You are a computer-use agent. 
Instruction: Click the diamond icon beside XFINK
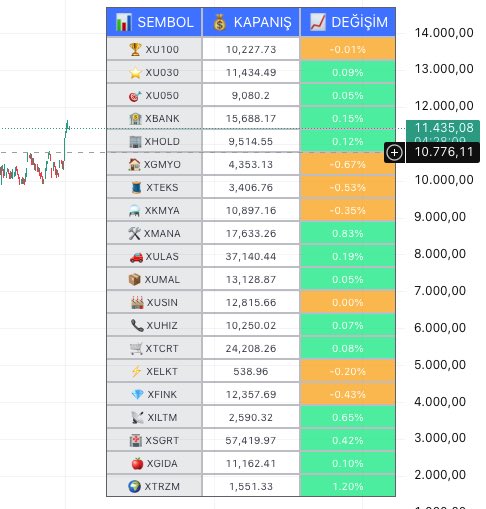pos(137,395)
